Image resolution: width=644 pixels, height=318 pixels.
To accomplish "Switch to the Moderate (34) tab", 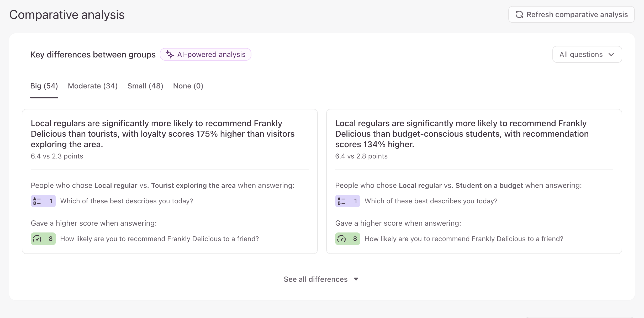I will click(x=93, y=86).
